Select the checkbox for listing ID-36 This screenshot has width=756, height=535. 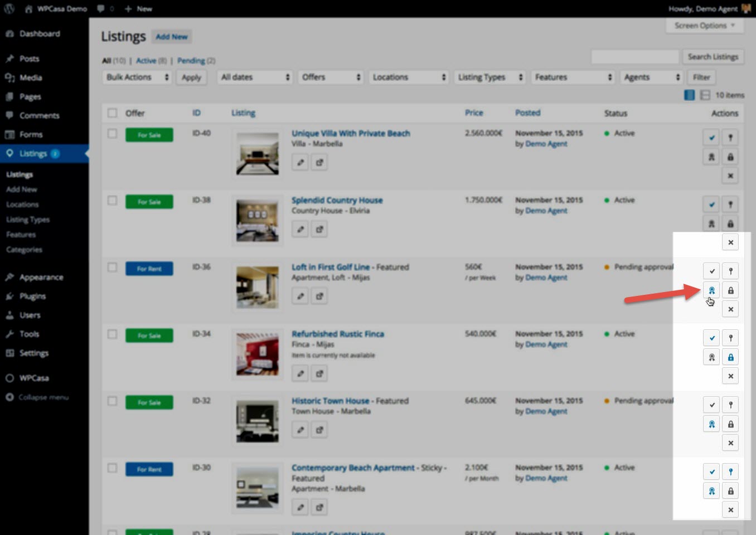point(112,267)
